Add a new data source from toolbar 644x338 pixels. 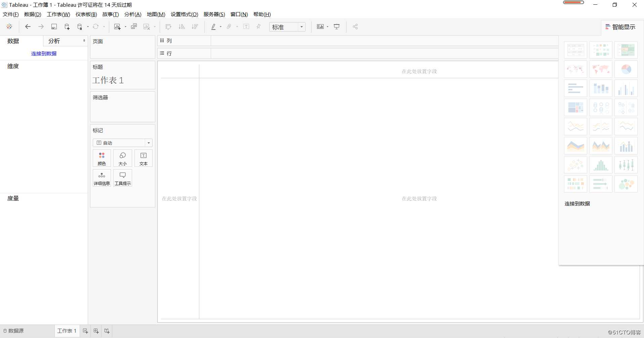(x=67, y=27)
